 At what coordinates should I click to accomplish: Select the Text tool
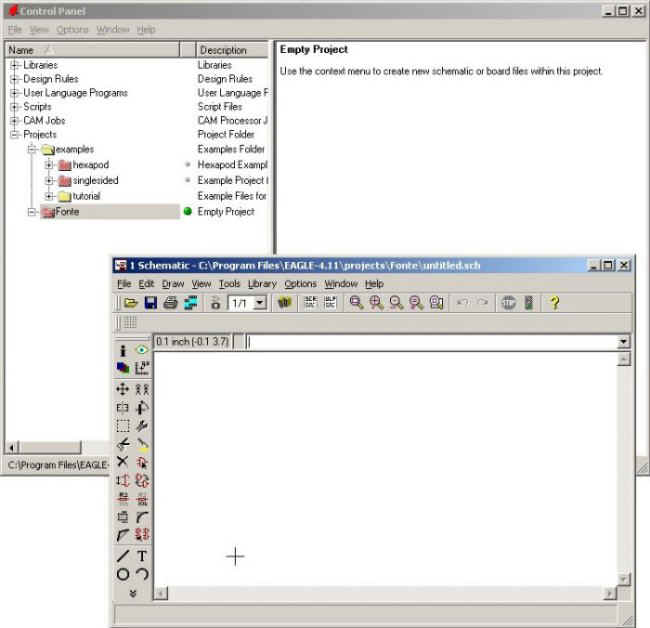pos(142,556)
